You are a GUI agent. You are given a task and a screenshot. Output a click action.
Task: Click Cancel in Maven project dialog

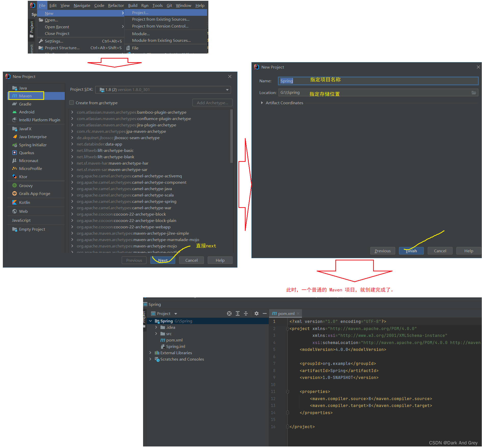pyautogui.click(x=191, y=260)
